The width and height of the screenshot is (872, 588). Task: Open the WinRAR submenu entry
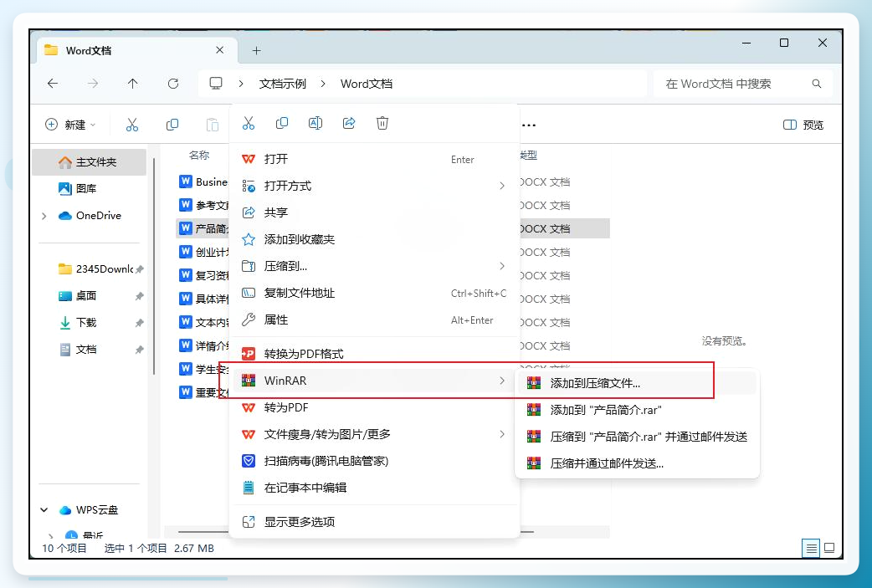pyautogui.click(x=373, y=381)
